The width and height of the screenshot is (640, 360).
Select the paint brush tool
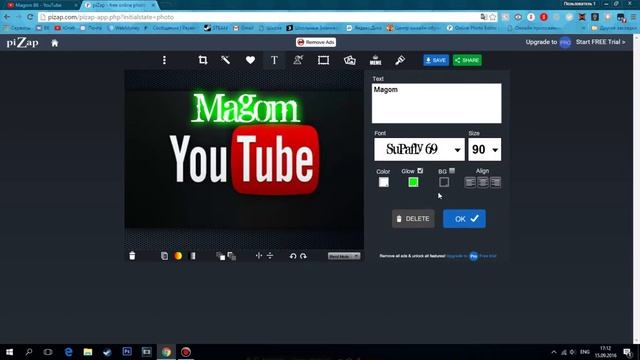(400, 60)
